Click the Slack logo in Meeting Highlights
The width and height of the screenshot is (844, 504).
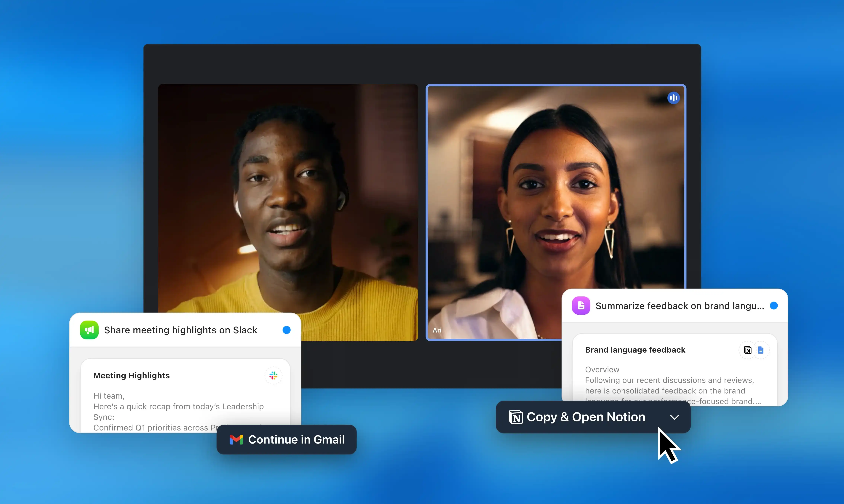[x=273, y=375]
